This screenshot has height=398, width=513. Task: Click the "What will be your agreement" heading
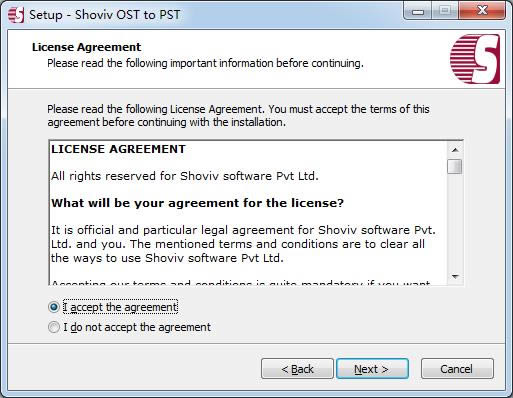(x=197, y=203)
